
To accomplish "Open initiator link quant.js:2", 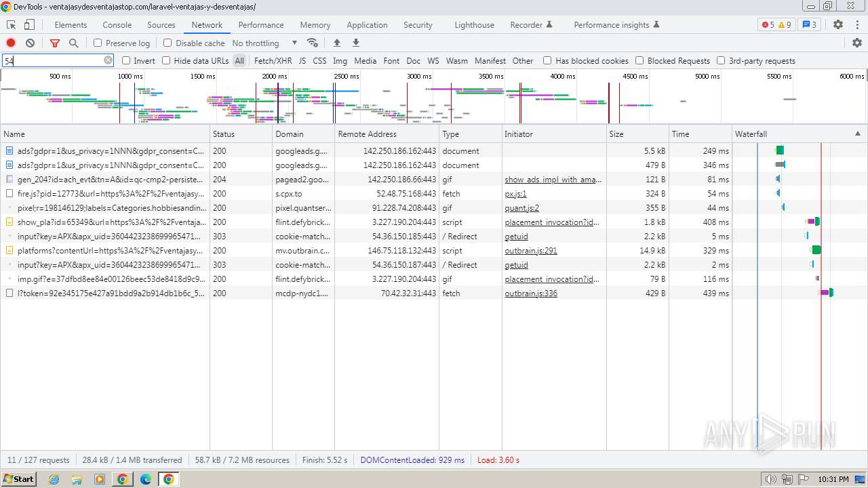I will pos(521,208).
